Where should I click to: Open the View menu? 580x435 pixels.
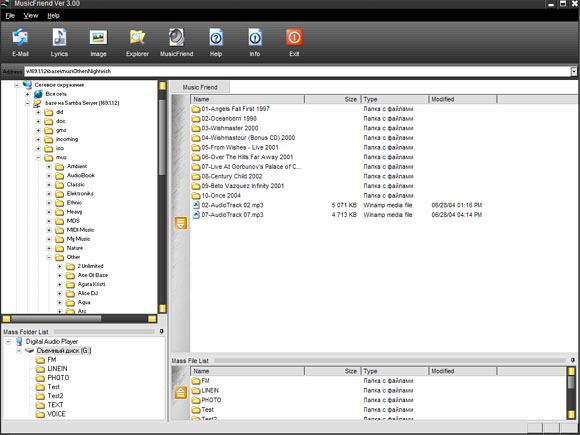(31, 16)
